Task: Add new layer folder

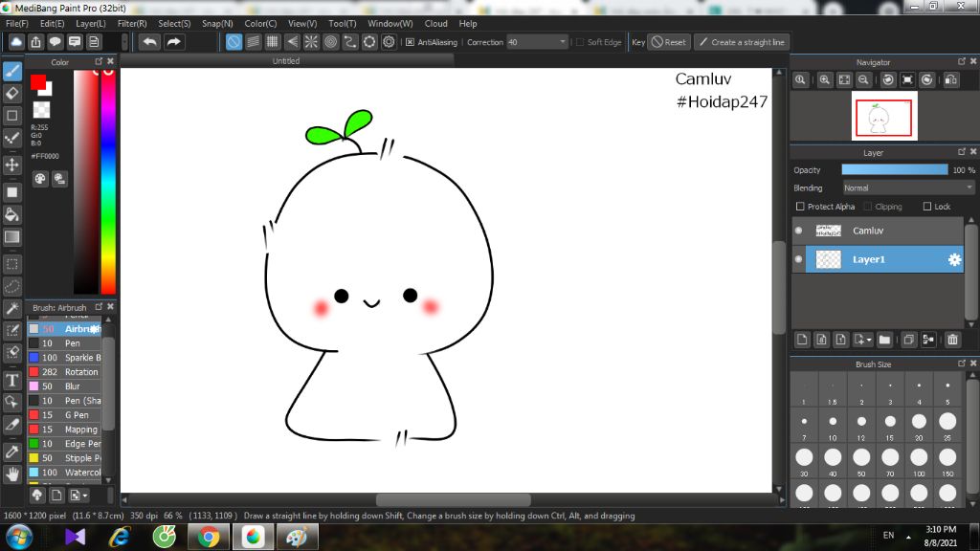Action: pyautogui.click(x=883, y=340)
